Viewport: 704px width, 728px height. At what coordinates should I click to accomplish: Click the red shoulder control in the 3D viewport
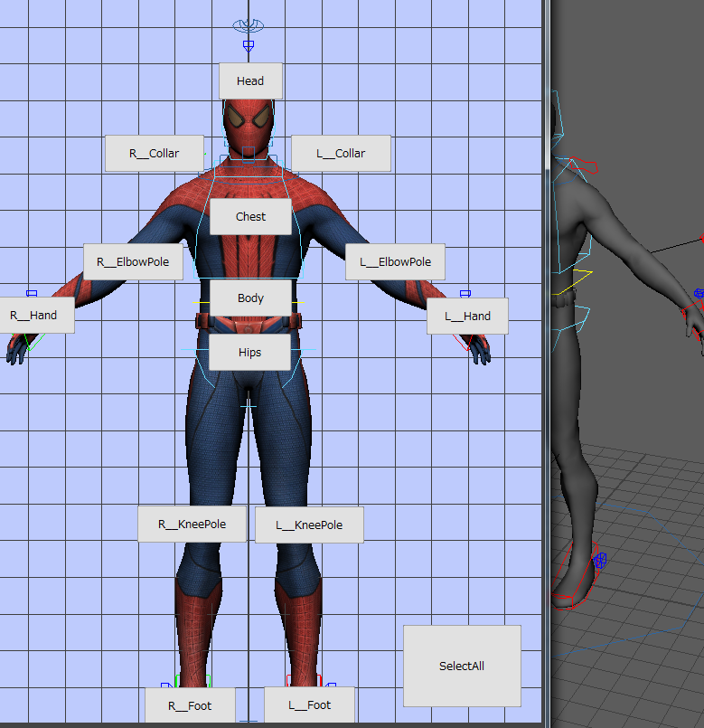click(x=586, y=165)
